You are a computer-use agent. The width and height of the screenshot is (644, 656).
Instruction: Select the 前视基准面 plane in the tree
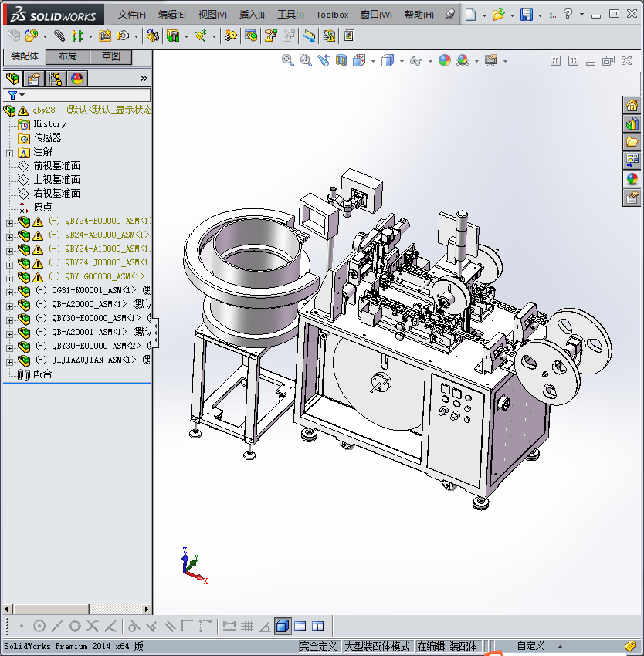(x=56, y=166)
